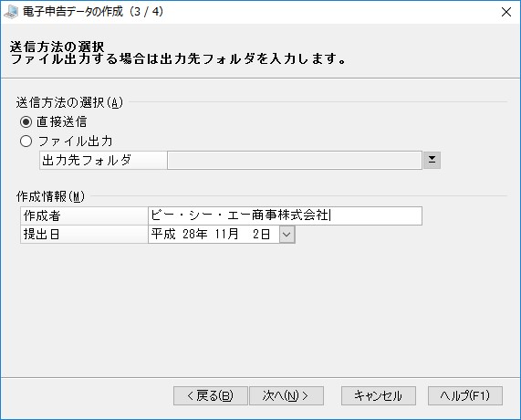521x420 pixels.
Task: Click the 出力先フォルダ path input field
Action: 295,161
